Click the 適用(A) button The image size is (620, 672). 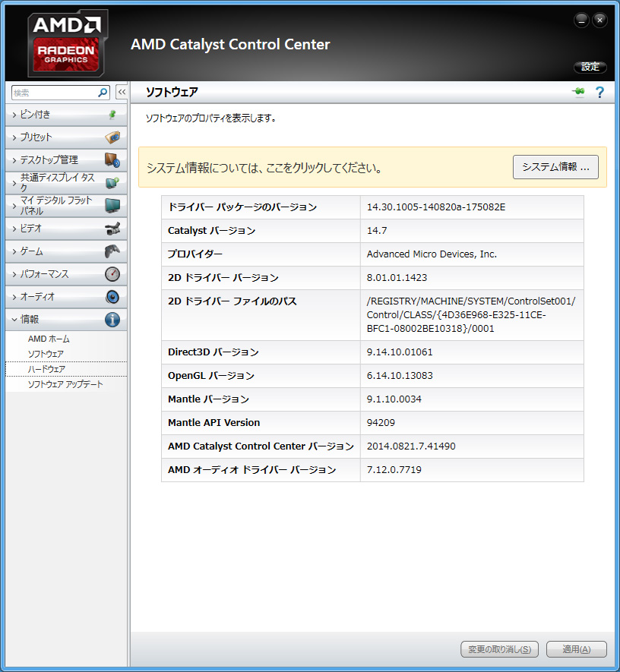pos(576,649)
